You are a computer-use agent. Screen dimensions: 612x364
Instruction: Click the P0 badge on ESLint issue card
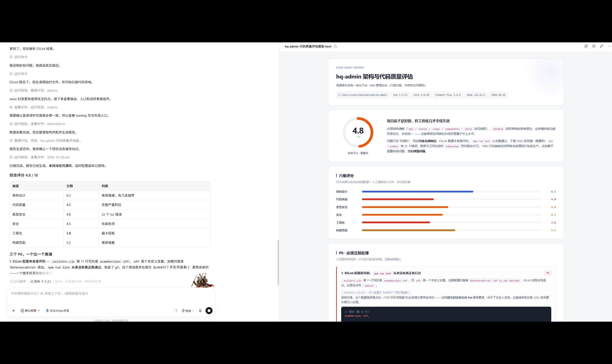pyautogui.click(x=548, y=273)
